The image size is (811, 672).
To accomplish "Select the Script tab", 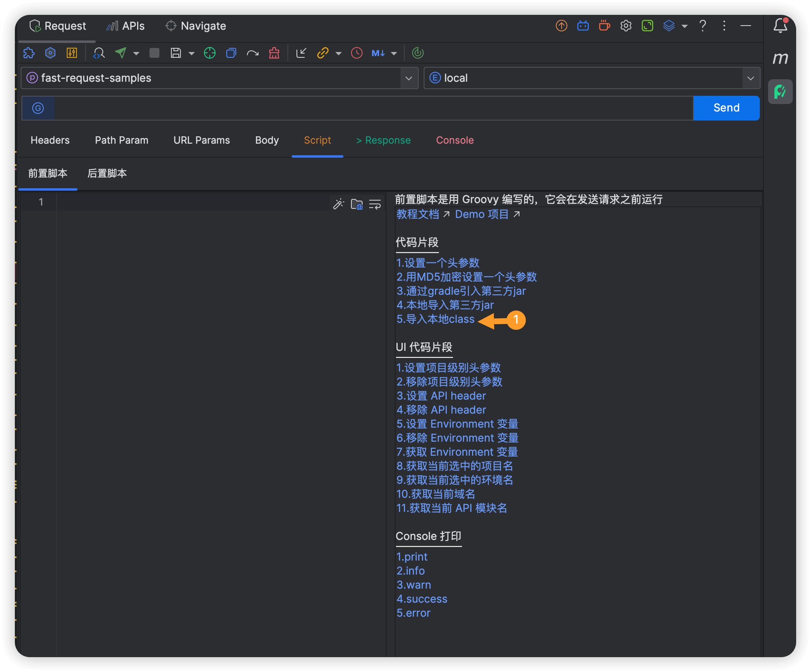I will point(317,140).
